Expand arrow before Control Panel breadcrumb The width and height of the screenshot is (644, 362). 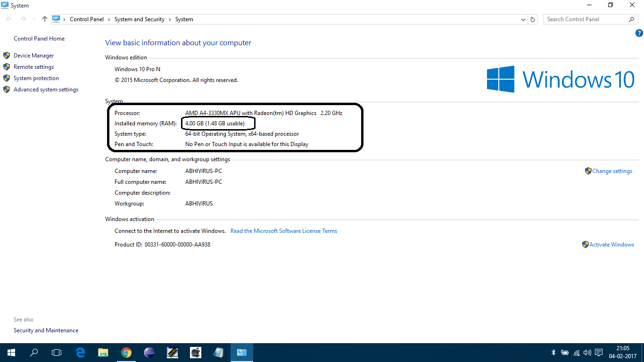[x=65, y=19]
